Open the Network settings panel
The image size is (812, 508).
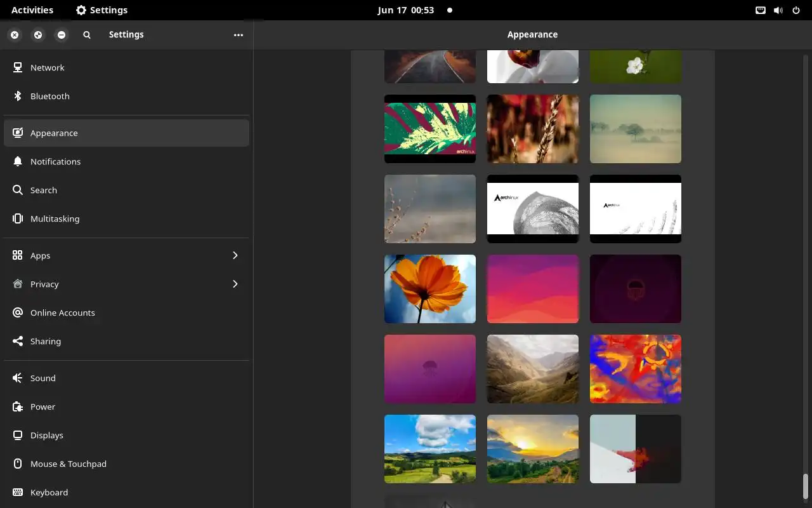(126, 67)
